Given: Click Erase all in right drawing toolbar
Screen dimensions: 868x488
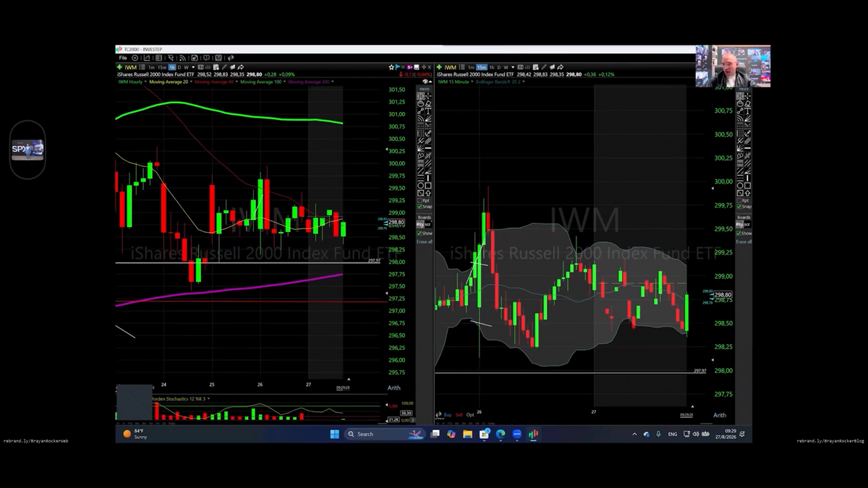Looking at the screenshot, I should point(744,241).
